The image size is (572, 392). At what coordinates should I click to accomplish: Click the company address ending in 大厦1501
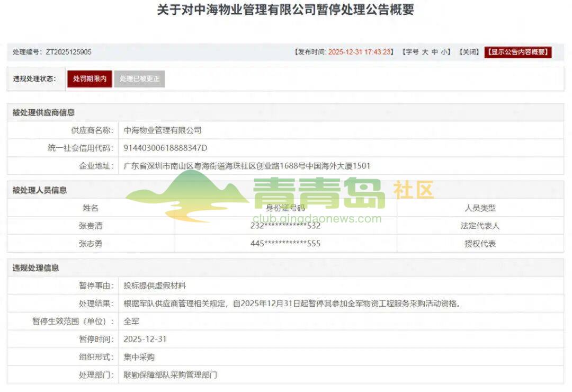tap(247, 166)
